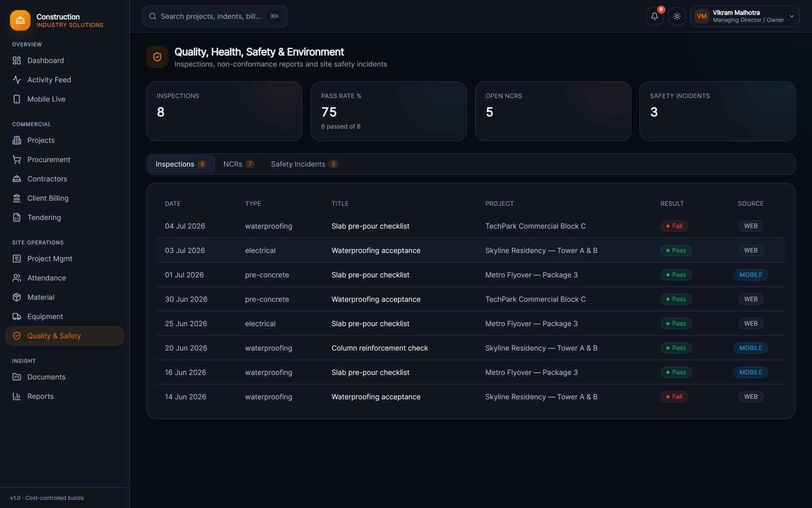
Task: Switch to the Inspections tab
Action: tap(181, 164)
